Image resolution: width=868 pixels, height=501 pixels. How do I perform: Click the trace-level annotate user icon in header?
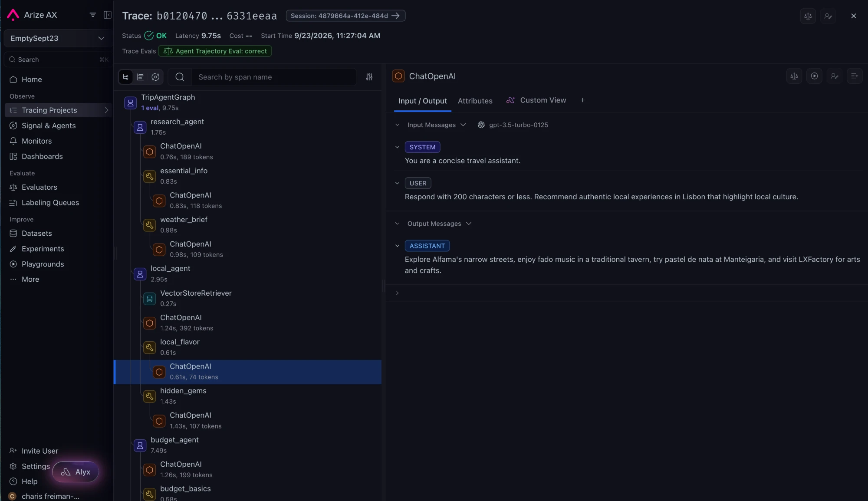tap(828, 16)
